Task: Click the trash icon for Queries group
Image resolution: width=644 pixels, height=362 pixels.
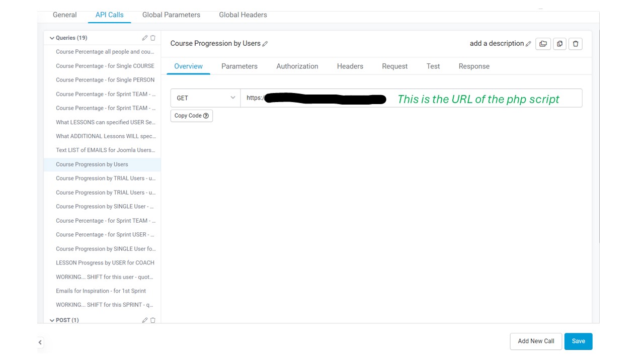Action: (153, 38)
